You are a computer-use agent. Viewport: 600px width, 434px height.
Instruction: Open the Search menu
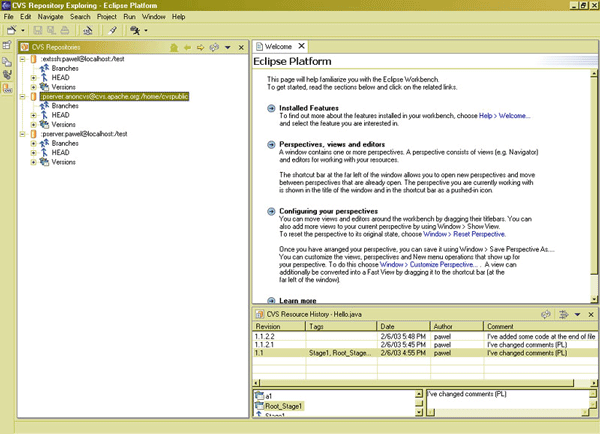80,17
